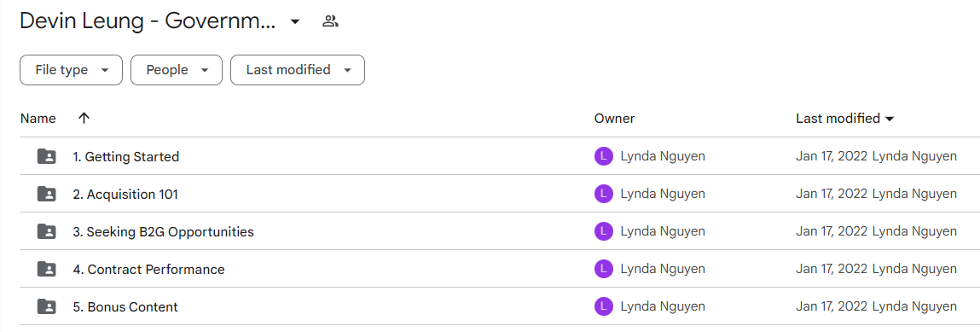This screenshot has height=332, width=980.
Task: Click the shared folder icon for Acquisition 101
Action: tap(47, 194)
